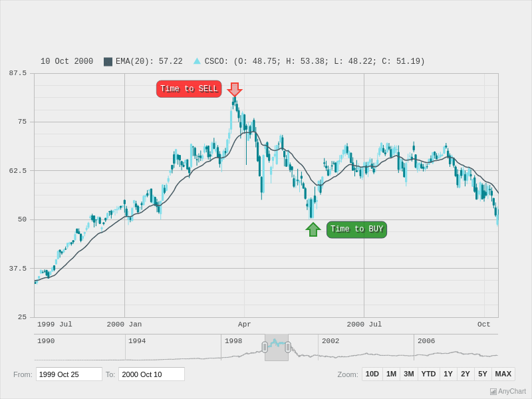Screen dimensions: 532x399
Task: Click the 2006 label in the scroller
Action: pos(426,341)
